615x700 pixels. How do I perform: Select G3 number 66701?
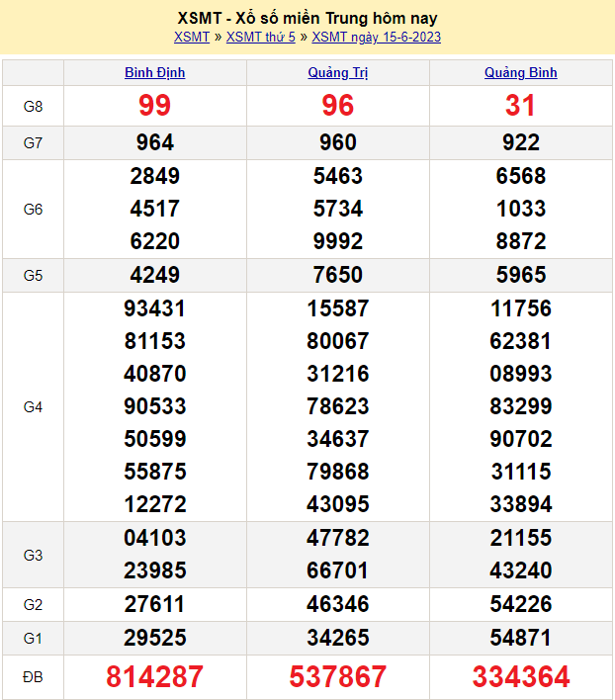click(338, 570)
